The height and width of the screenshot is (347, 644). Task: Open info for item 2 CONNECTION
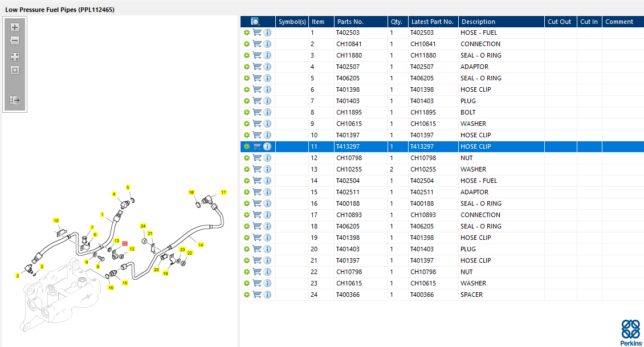[267, 44]
